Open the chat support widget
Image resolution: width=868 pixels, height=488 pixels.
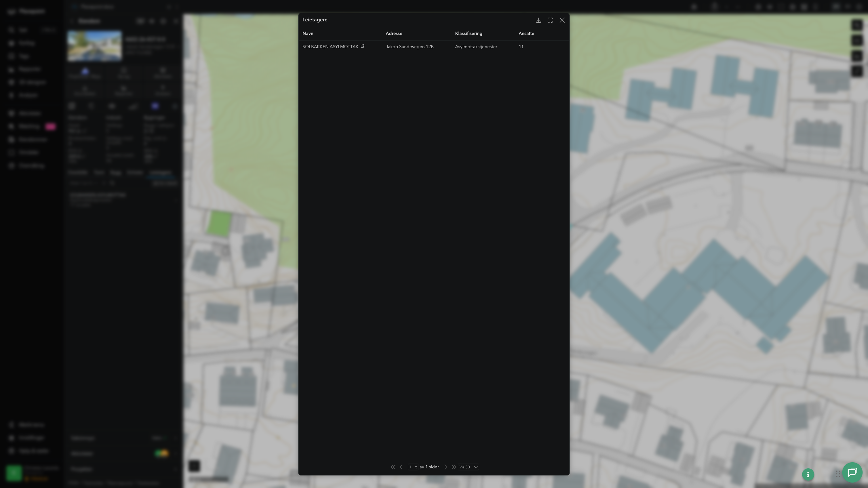[x=852, y=472]
